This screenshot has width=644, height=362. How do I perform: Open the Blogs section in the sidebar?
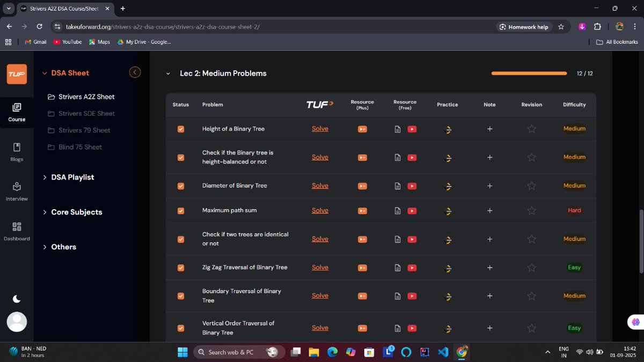[17, 152]
